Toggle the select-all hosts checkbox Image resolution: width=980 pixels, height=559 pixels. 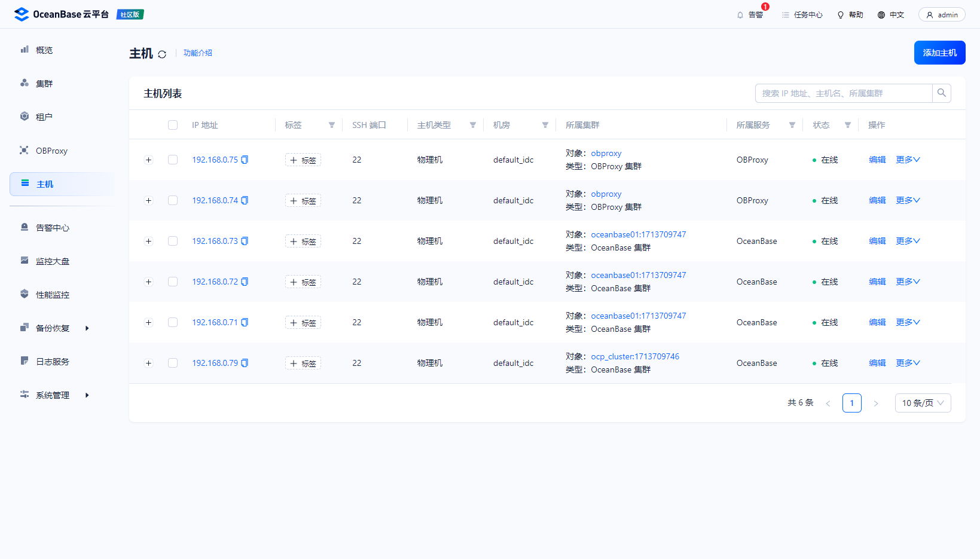[x=173, y=125]
